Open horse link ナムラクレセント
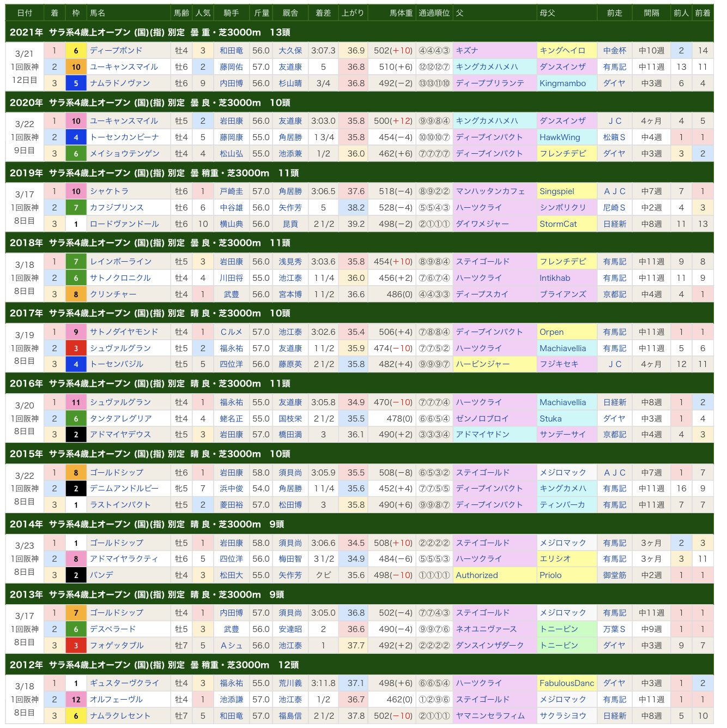The height and width of the screenshot is (728, 727). [x=120, y=716]
